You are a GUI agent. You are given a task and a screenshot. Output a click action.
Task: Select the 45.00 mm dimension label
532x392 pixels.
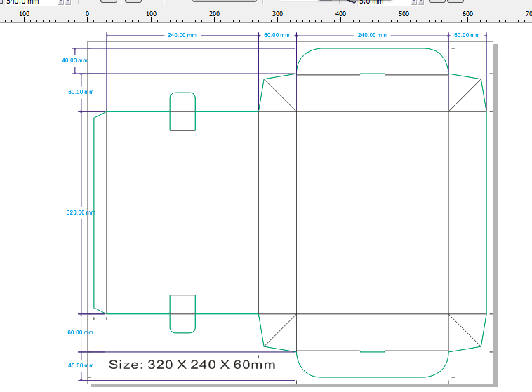[80, 365]
